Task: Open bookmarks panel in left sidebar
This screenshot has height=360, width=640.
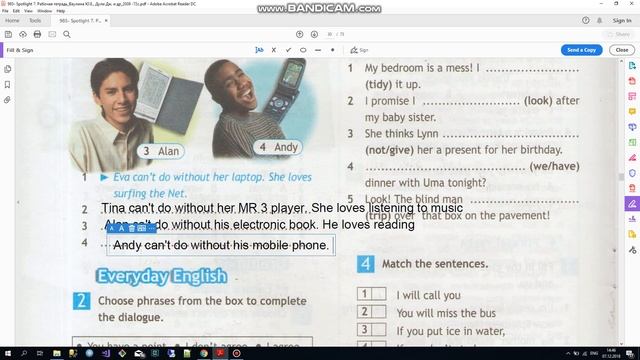Action: pos(7,84)
